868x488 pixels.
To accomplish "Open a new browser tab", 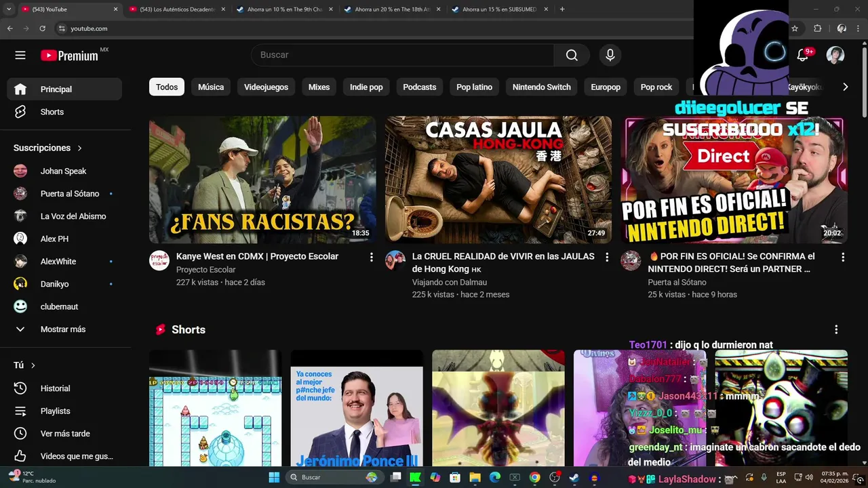I will click(x=562, y=9).
